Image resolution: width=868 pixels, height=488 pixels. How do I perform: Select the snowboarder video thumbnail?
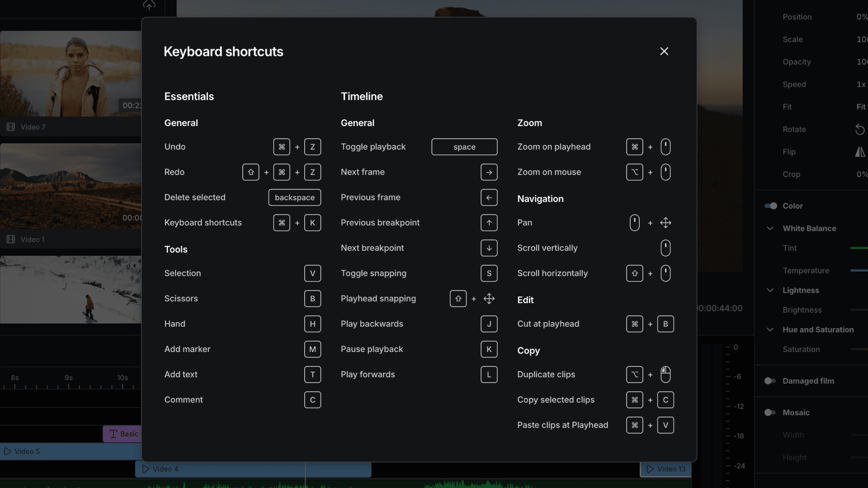tap(71, 290)
